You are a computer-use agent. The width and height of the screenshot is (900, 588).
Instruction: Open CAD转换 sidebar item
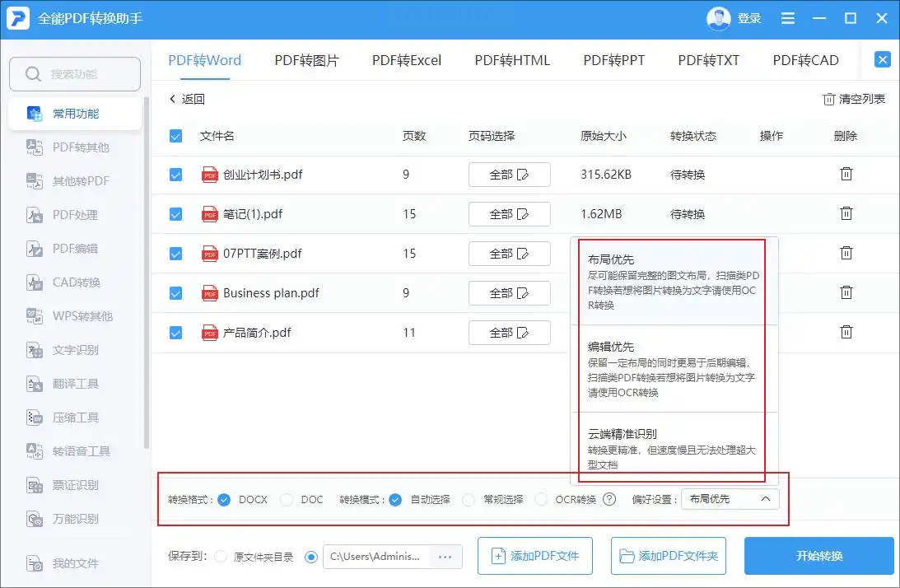point(75,282)
